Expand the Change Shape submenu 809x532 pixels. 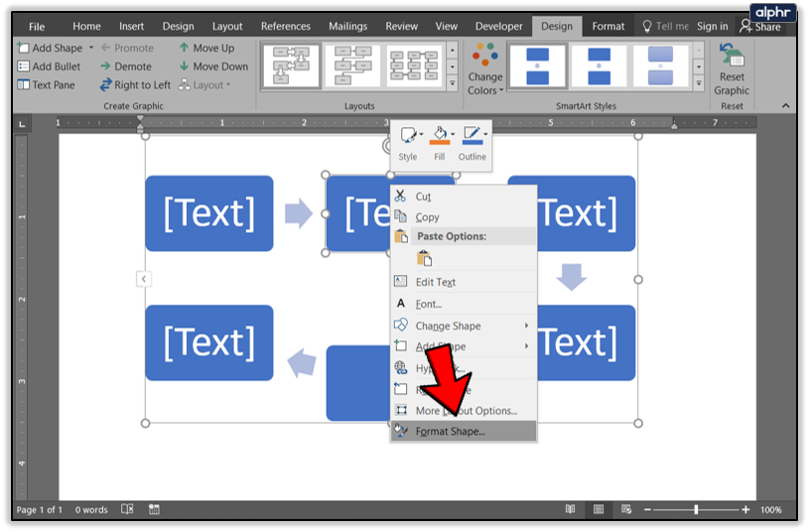[464, 326]
